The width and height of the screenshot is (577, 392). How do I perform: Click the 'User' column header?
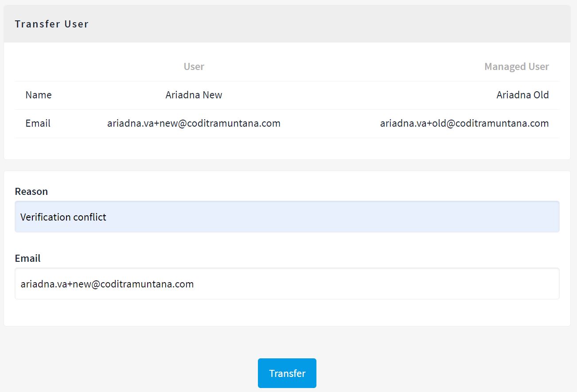click(194, 66)
